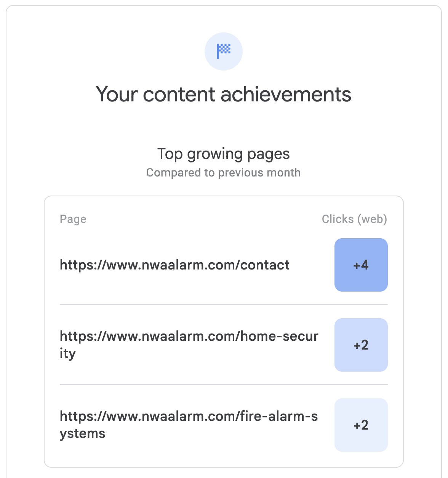Click divider line below the contact row
This screenshot has width=448, height=478.
click(224, 305)
